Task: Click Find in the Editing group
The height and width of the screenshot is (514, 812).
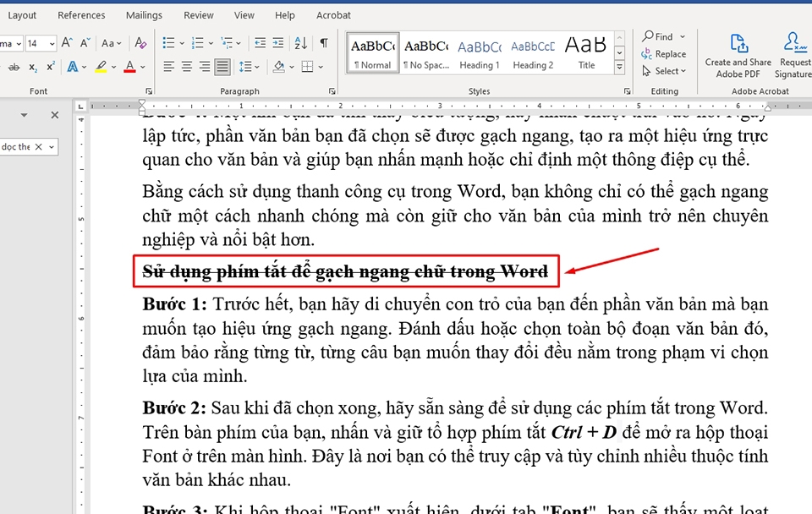Action: (658, 36)
